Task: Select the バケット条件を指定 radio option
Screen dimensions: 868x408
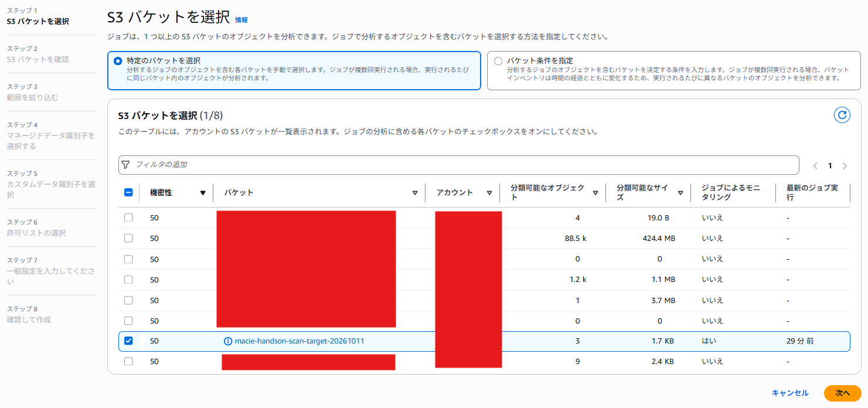Action: 498,60
